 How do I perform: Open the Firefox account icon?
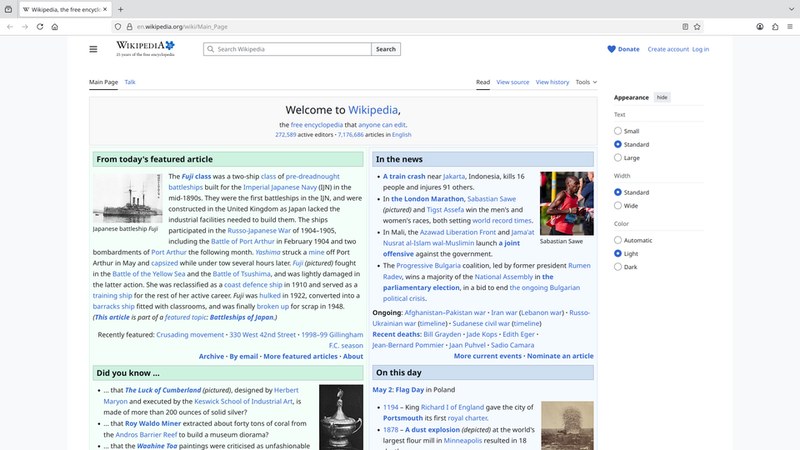[760, 27]
